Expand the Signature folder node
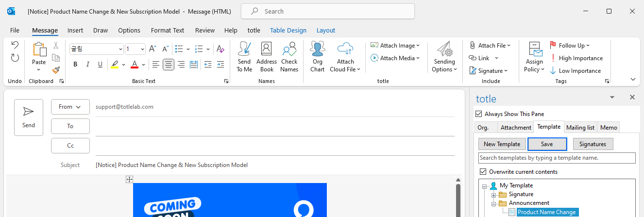The height and width of the screenshot is (217, 644). [x=494, y=195]
